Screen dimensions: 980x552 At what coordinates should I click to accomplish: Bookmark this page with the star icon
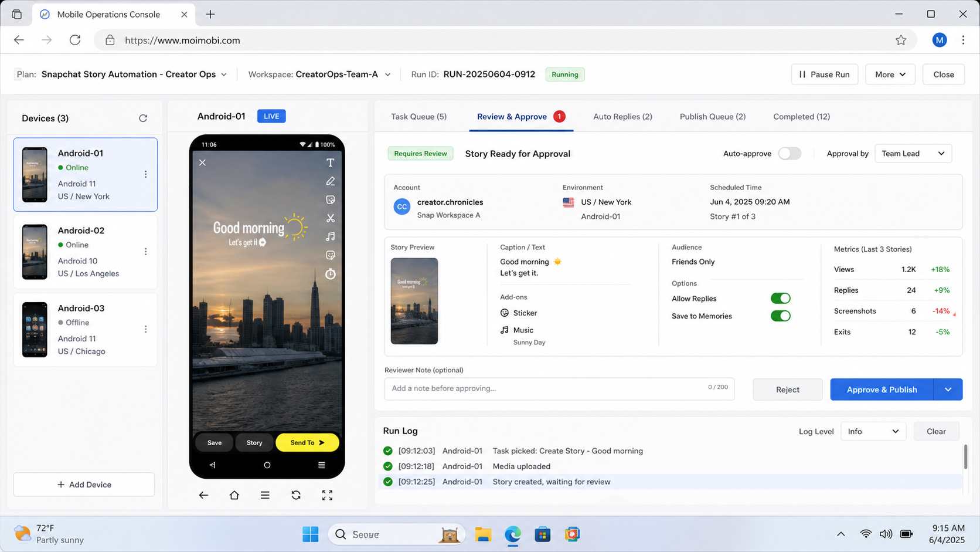pos(901,40)
